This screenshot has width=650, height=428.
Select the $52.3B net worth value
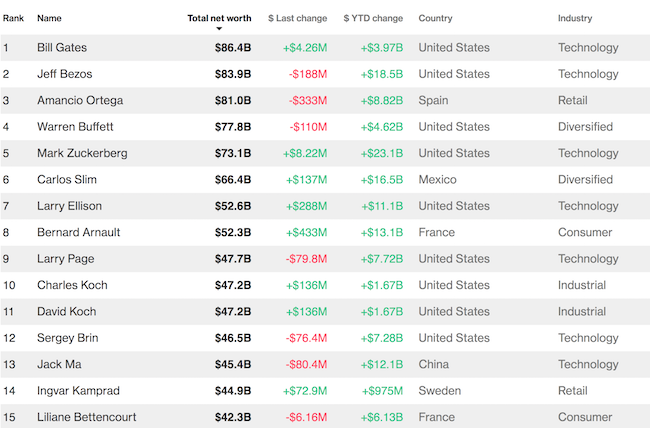[x=233, y=232]
